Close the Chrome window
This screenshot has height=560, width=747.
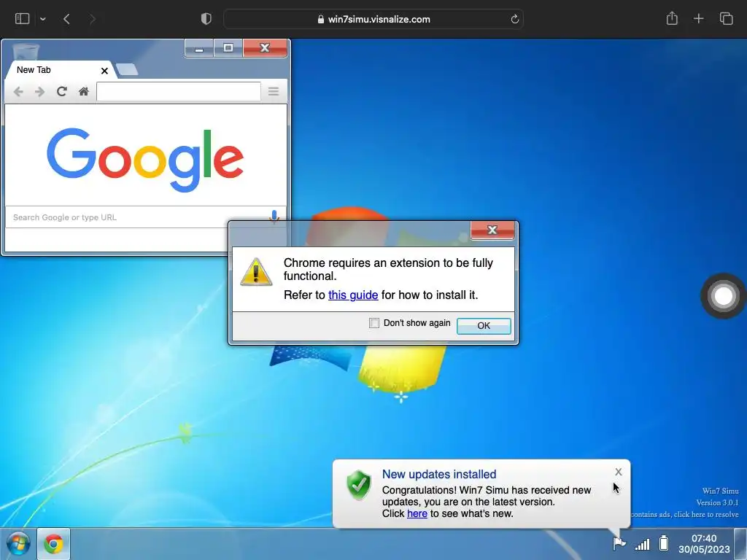265,48
